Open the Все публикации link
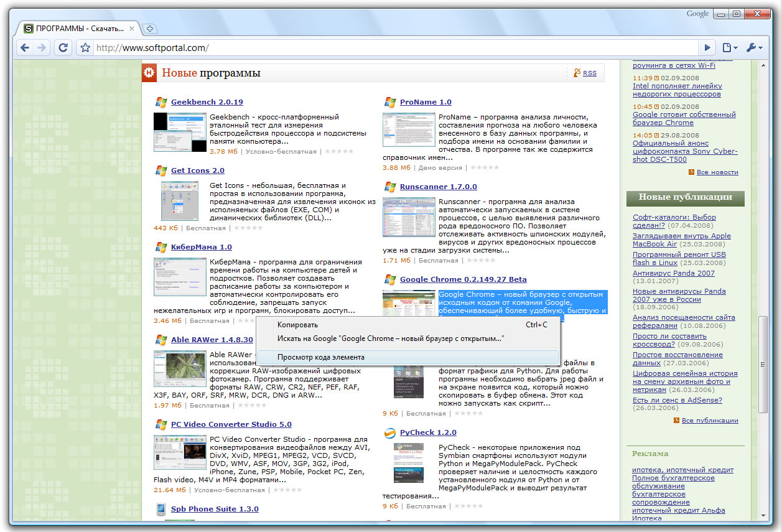 710,420
